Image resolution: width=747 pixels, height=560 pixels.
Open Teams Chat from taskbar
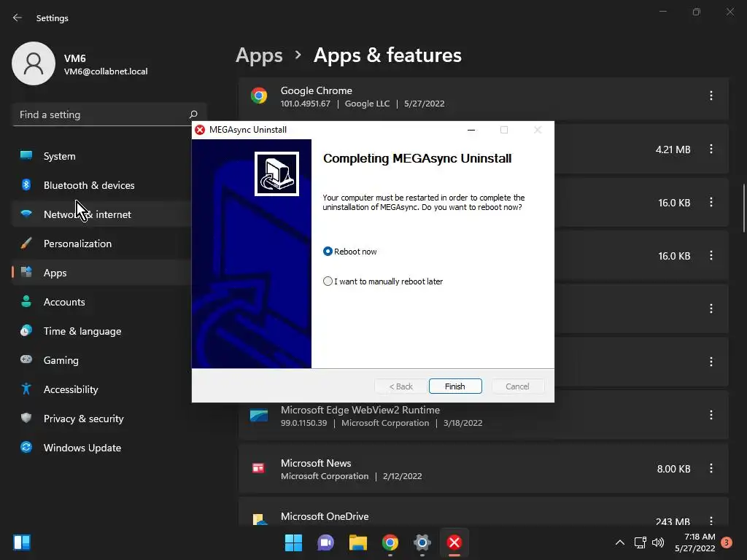[x=326, y=542]
